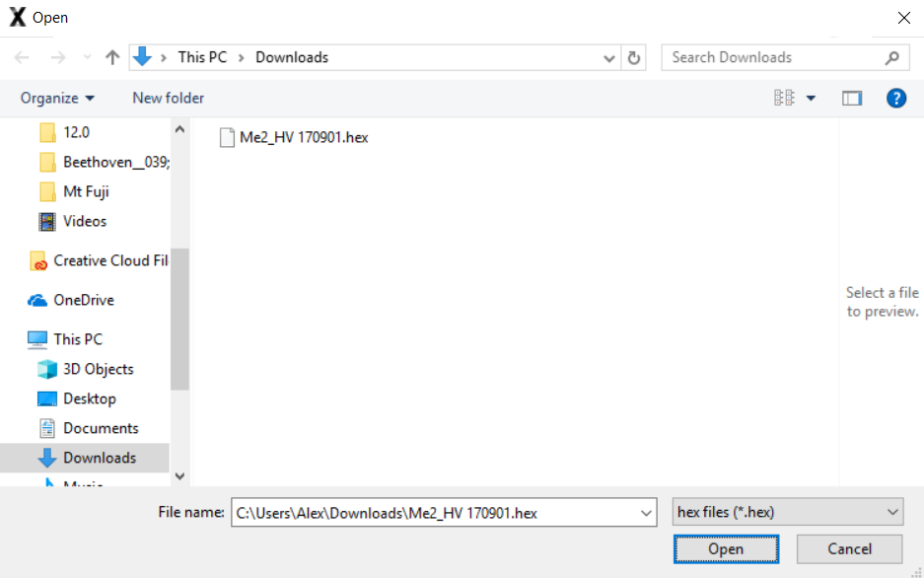Image resolution: width=924 pixels, height=578 pixels.
Task: Close the Open dialog window
Action: point(904,18)
